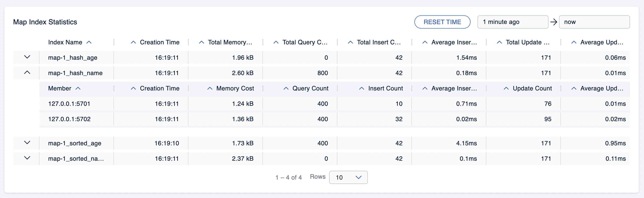
Task: Sort the nested Update Count column
Action: [x=506, y=88]
